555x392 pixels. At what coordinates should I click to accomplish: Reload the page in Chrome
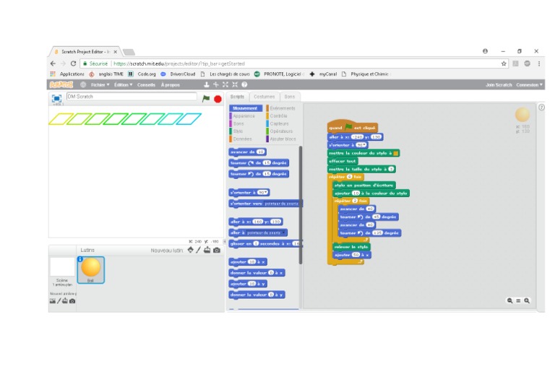pyautogui.click(x=73, y=64)
